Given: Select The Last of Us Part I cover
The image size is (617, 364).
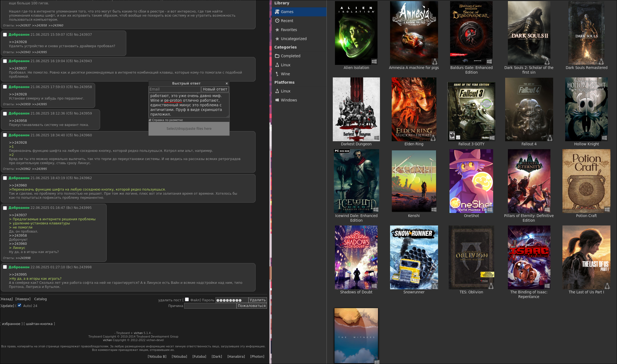Looking at the screenshot, I should [586, 257].
